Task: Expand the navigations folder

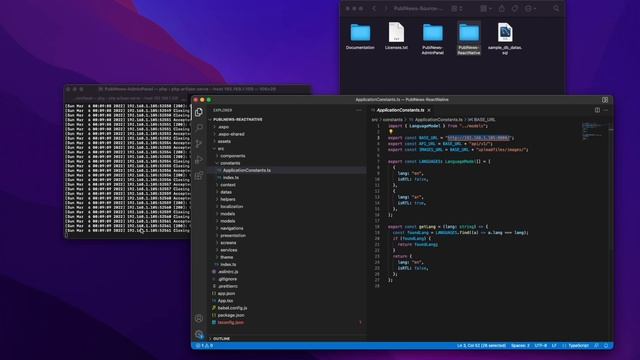Action: (x=231, y=229)
